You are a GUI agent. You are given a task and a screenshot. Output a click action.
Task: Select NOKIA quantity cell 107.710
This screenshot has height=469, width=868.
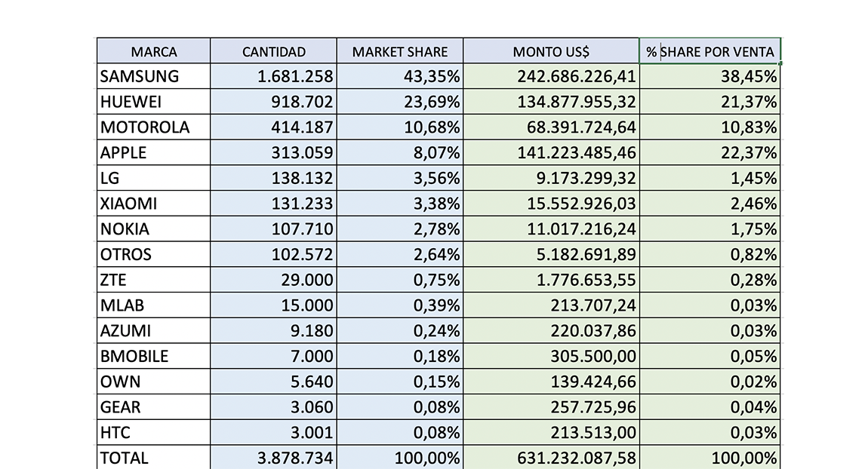click(x=273, y=229)
